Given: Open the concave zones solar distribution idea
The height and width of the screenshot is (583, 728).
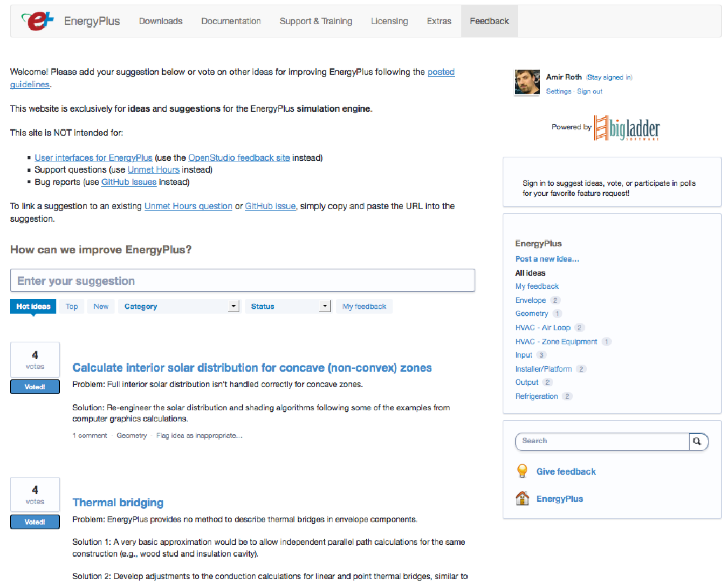Looking at the screenshot, I should coord(252,367).
